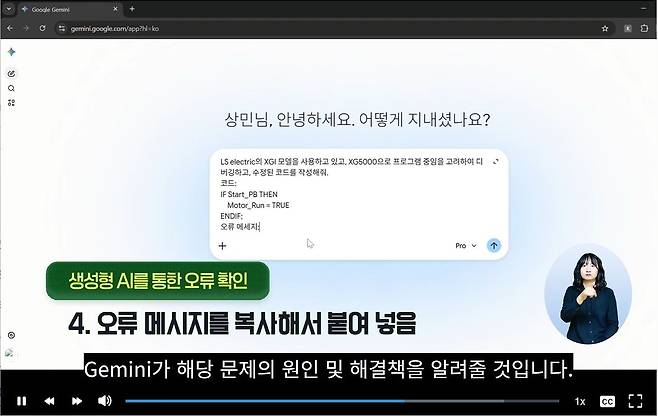Screen dimensions: 658x416
Task: Click the plus attach button in prompt box
Action: coord(222,246)
